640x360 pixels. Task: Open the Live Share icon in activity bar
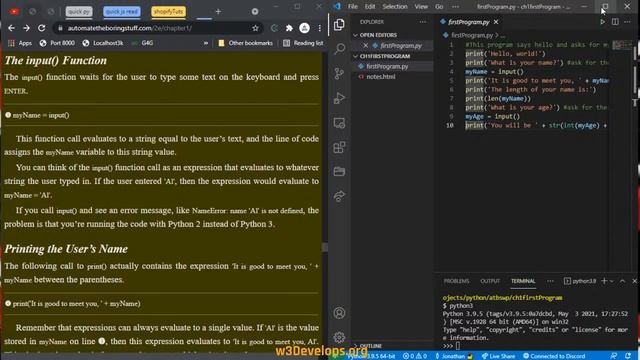click(339, 196)
